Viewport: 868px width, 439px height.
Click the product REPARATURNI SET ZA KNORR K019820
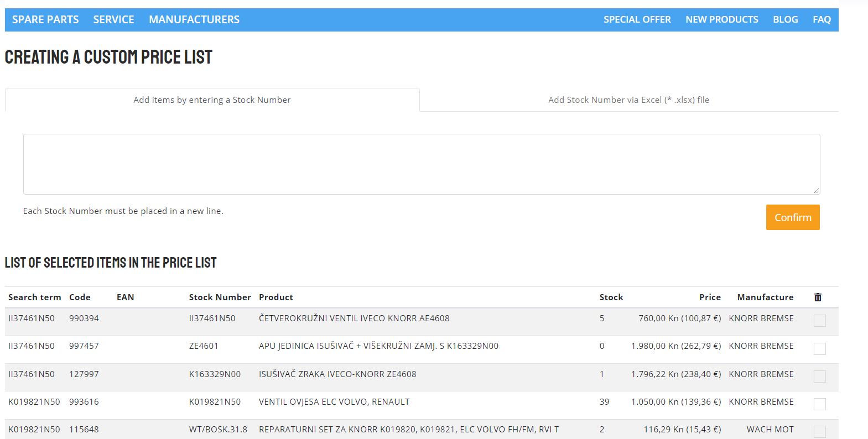(x=409, y=430)
